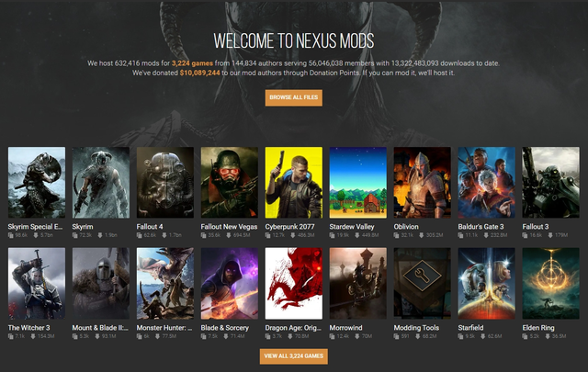Select the Fallout 4 power armor thumbnail
588x372 pixels.
(165, 182)
